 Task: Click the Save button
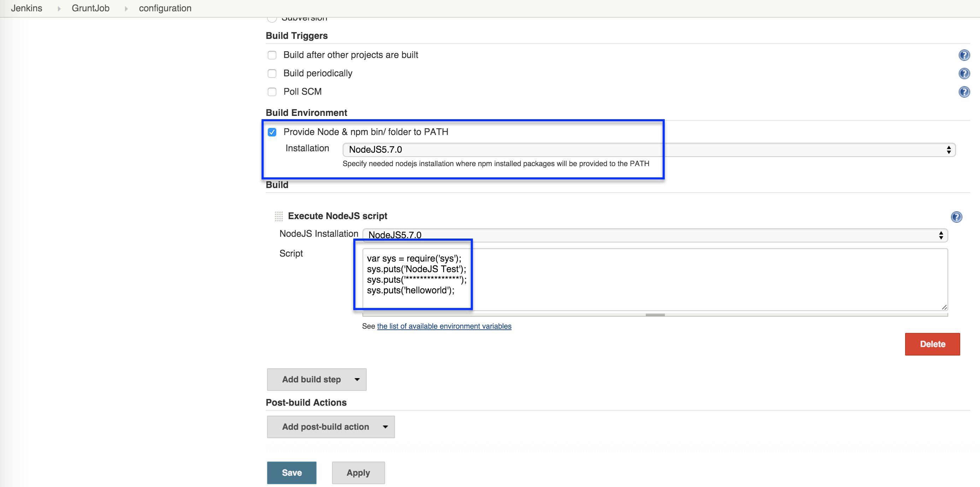(x=291, y=473)
